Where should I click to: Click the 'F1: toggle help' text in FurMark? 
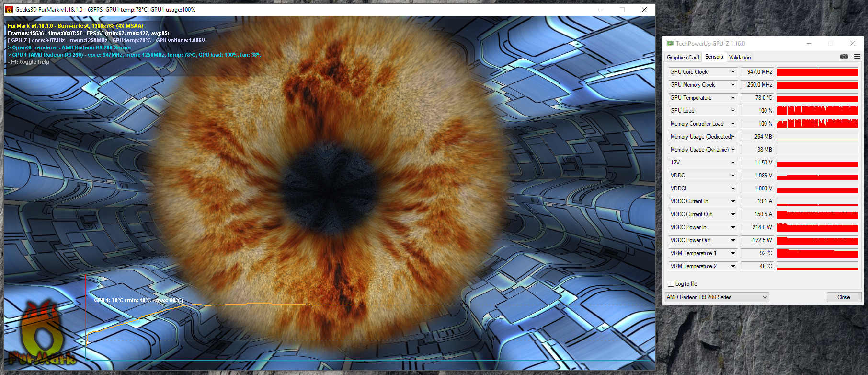point(29,62)
